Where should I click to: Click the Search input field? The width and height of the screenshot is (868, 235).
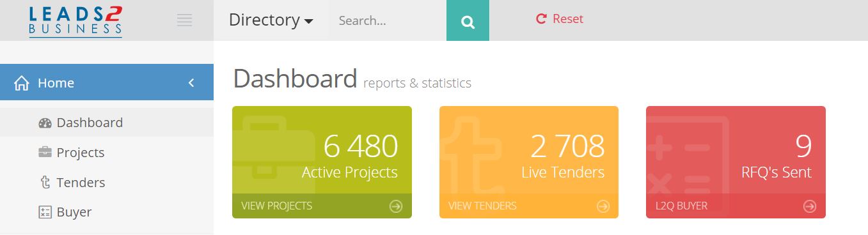tap(388, 20)
